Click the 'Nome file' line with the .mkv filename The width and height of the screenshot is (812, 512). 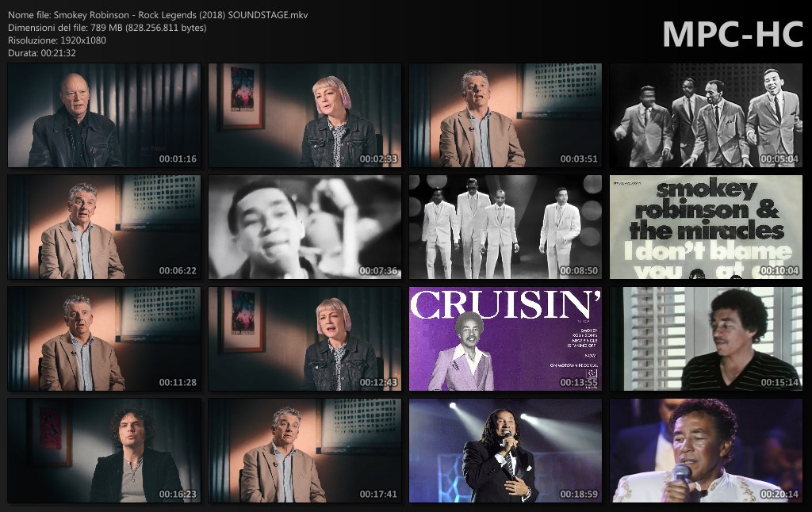[158, 15]
